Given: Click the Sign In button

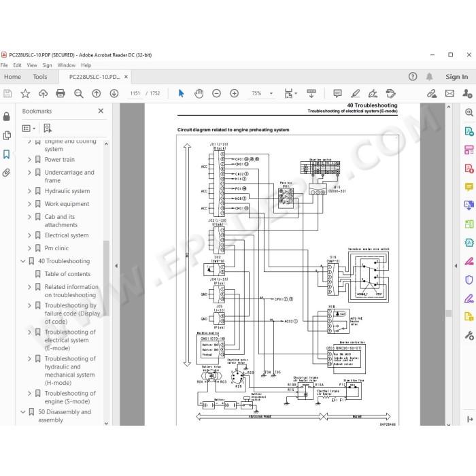Looking at the screenshot, I should click(x=456, y=77).
